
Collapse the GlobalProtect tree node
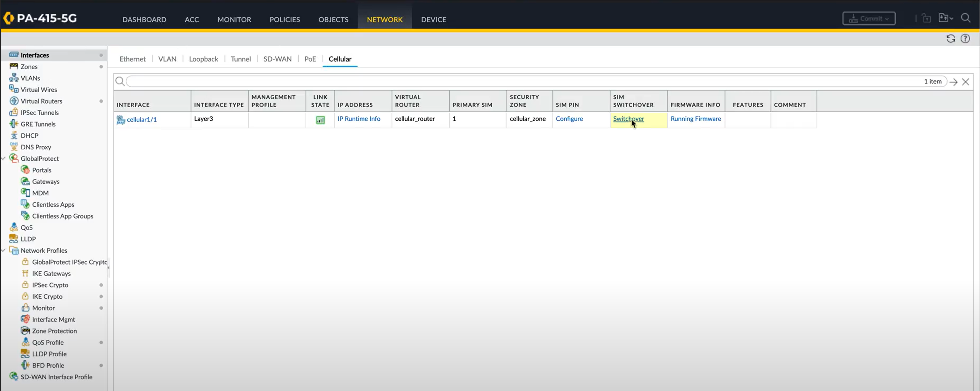click(x=4, y=158)
